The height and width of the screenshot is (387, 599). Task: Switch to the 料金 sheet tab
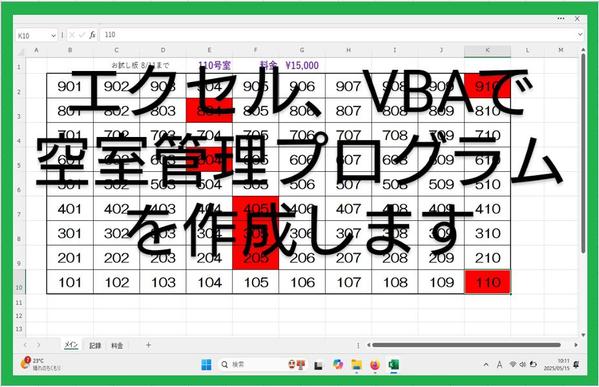117,345
